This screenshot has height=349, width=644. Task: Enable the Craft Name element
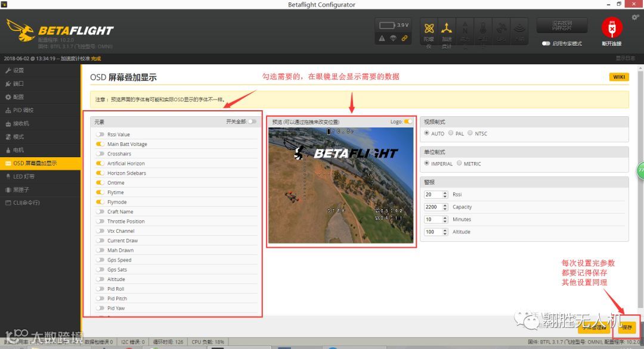[100, 211]
